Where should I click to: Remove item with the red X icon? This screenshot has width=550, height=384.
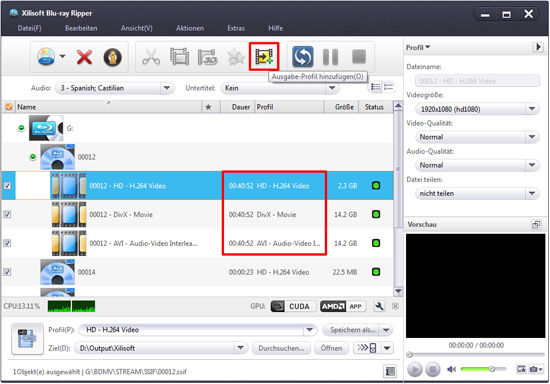[84, 57]
